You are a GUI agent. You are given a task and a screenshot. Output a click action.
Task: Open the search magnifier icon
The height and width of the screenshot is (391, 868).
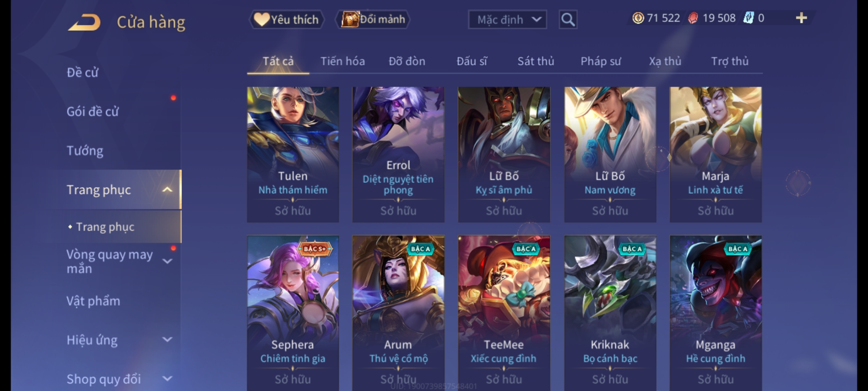568,20
